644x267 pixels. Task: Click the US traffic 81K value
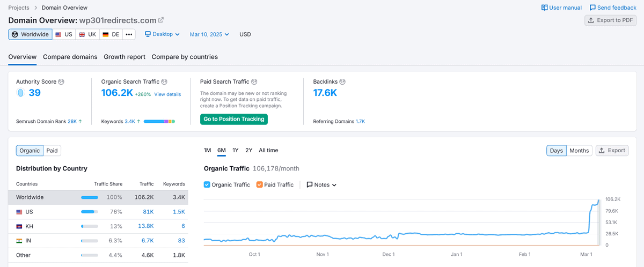(x=148, y=212)
